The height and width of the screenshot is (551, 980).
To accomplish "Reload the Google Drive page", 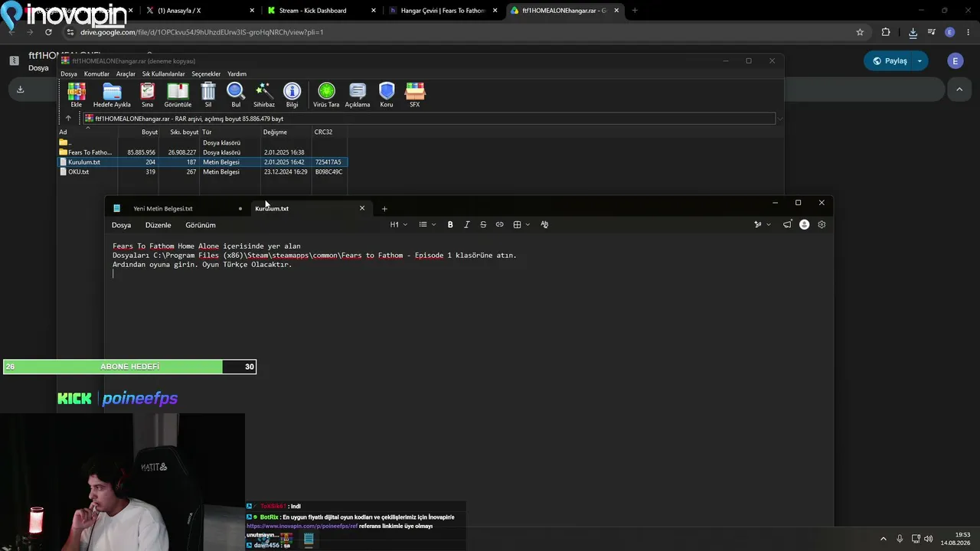I will [x=48, y=32].
